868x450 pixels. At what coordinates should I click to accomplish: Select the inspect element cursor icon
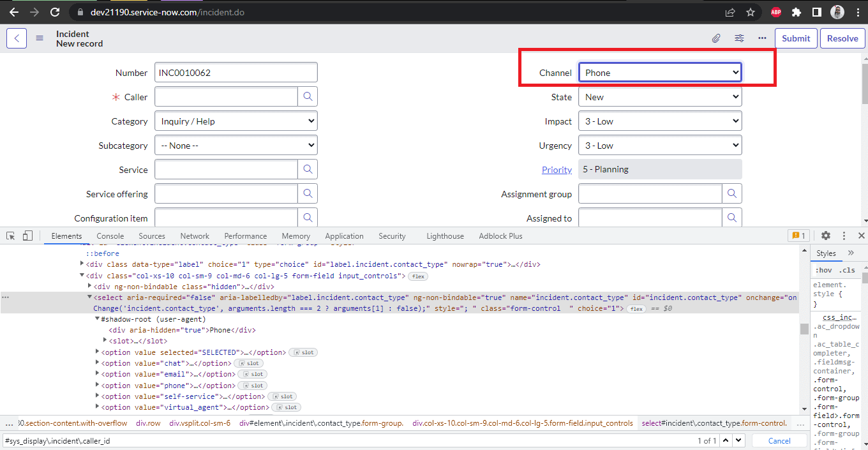pos(10,236)
